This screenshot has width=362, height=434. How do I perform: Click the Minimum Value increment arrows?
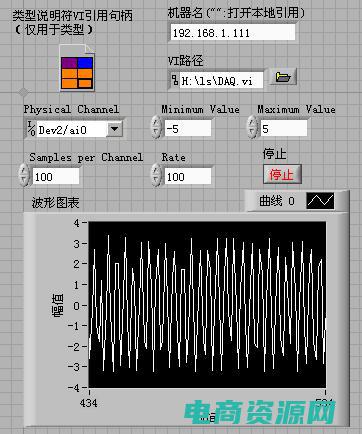tap(156, 127)
